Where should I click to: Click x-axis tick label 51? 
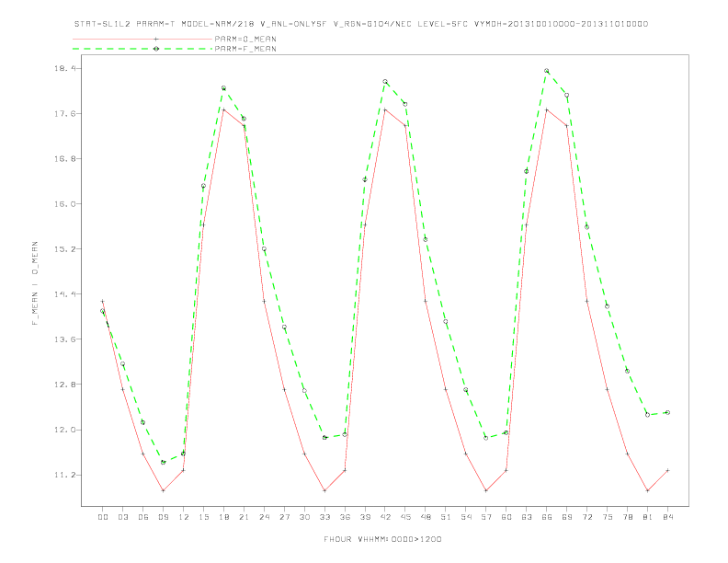[x=446, y=517]
